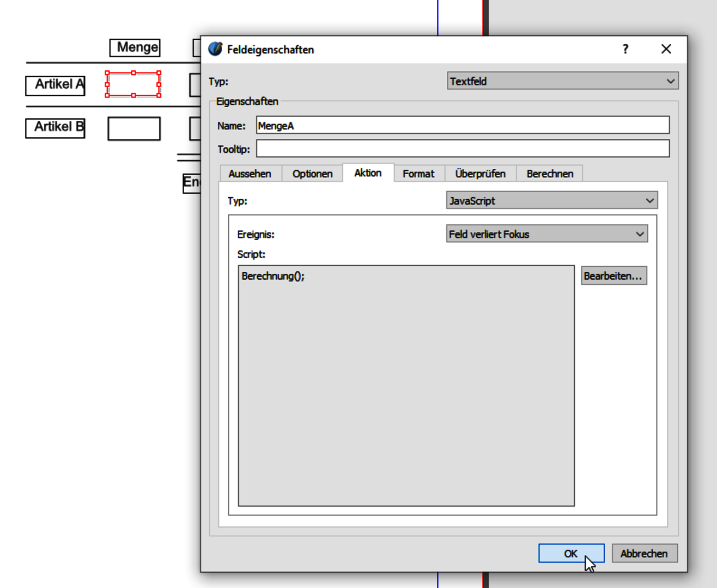
Task: Select the empty form field beside Artikel B
Action: click(134, 128)
